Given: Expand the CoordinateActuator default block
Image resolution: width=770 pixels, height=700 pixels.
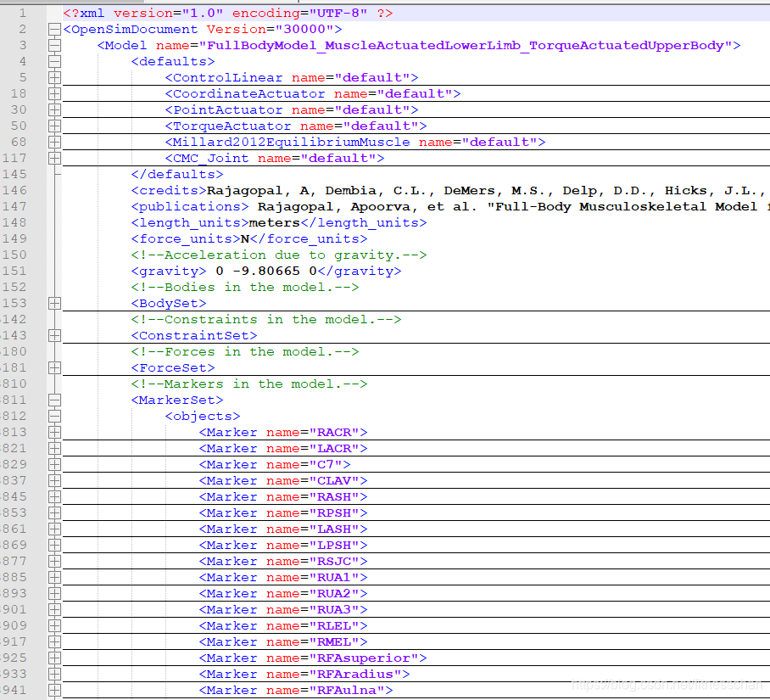Looking at the screenshot, I should (x=54, y=94).
